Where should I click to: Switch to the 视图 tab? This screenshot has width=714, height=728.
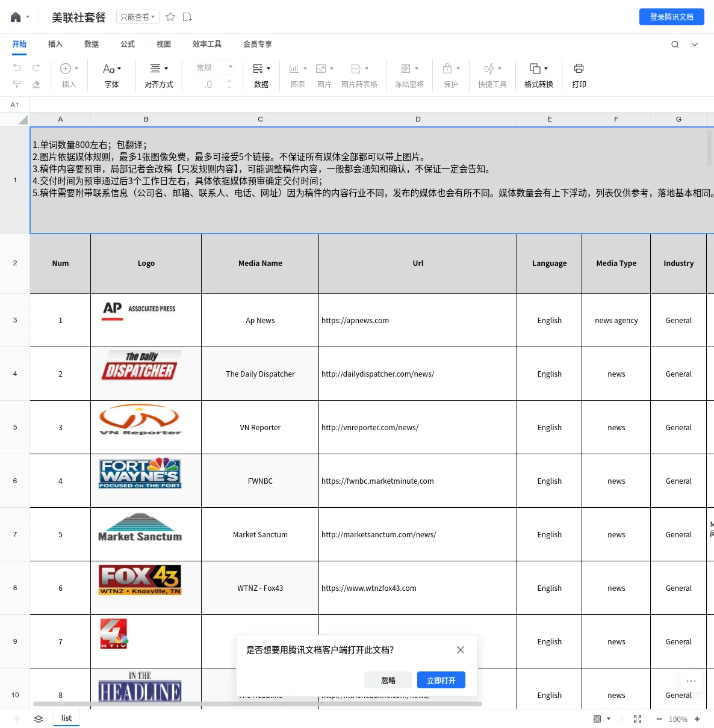click(164, 44)
